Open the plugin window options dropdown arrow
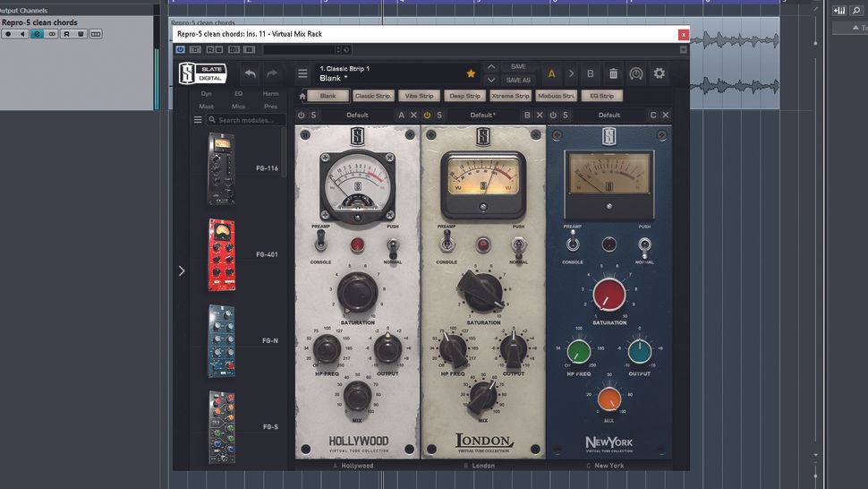The image size is (868, 489). click(x=684, y=50)
